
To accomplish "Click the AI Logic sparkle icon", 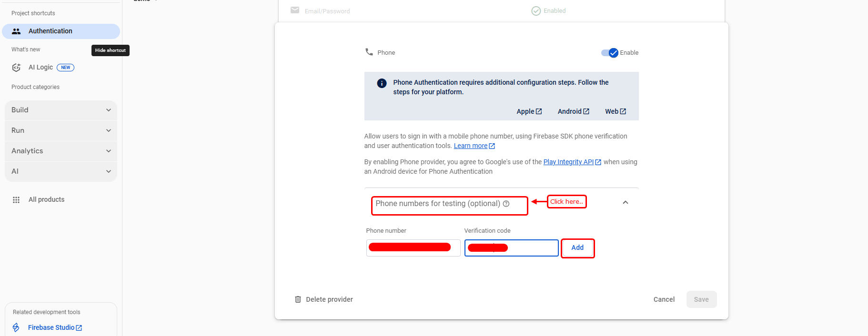I will coord(16,68).
